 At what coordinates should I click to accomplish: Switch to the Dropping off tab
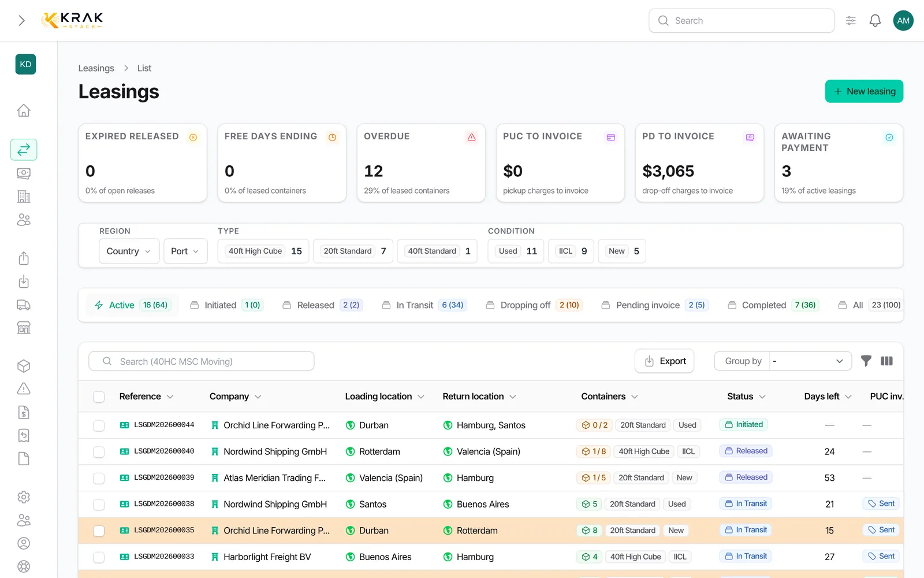click(534, 305)
